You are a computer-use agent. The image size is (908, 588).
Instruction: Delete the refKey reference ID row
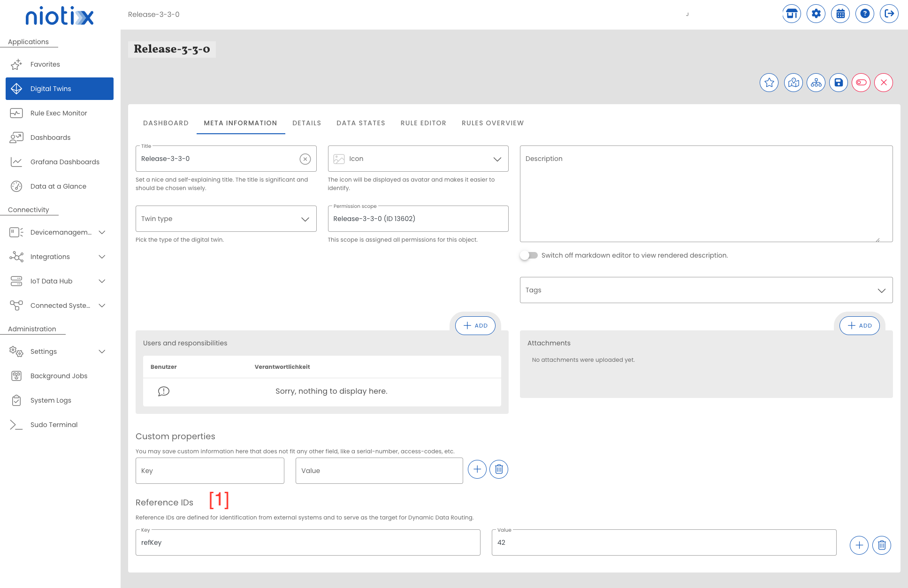[881, 545]
